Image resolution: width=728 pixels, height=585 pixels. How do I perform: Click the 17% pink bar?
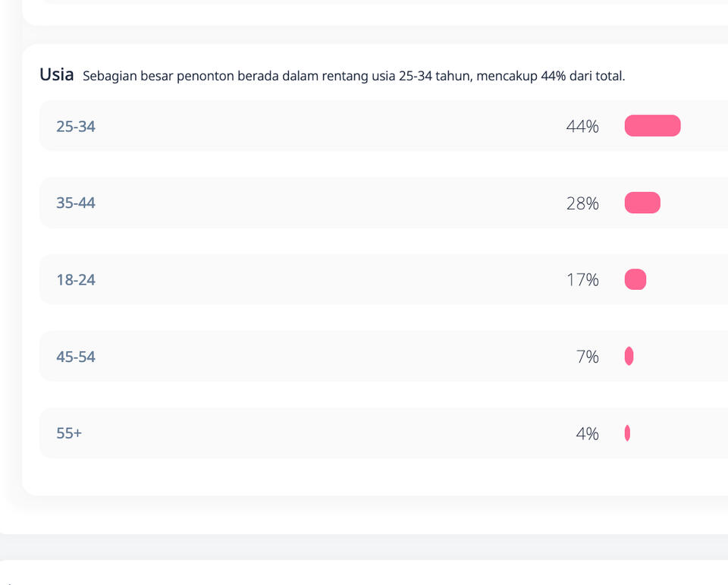tap(635, 279)
